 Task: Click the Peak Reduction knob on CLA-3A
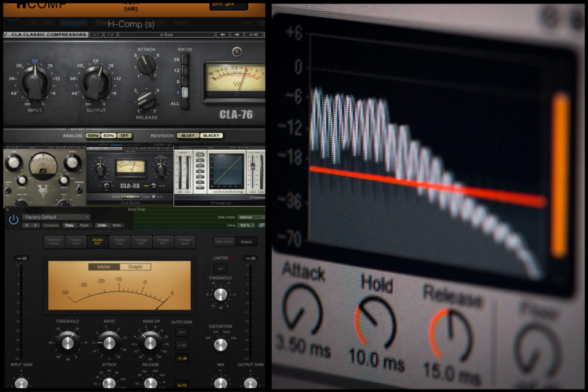coord(161,169)
